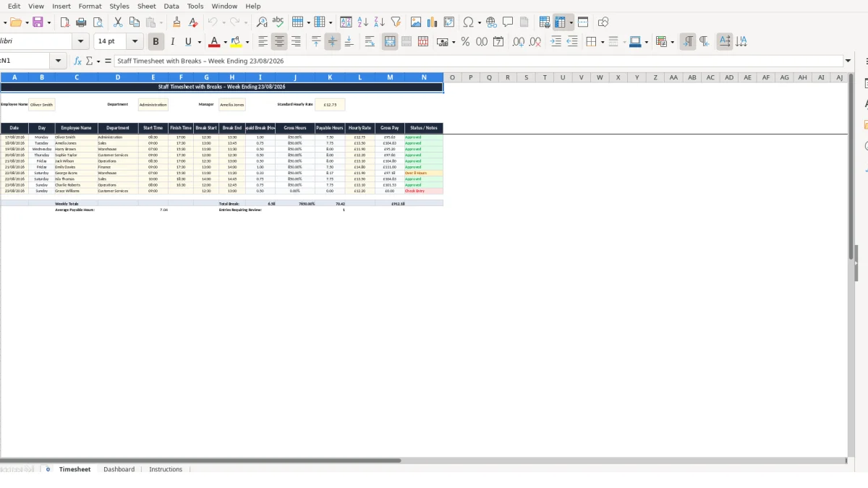Screen dimensions: 868x488
Task: Toggle underline formatting
Action: pos(189,42)
